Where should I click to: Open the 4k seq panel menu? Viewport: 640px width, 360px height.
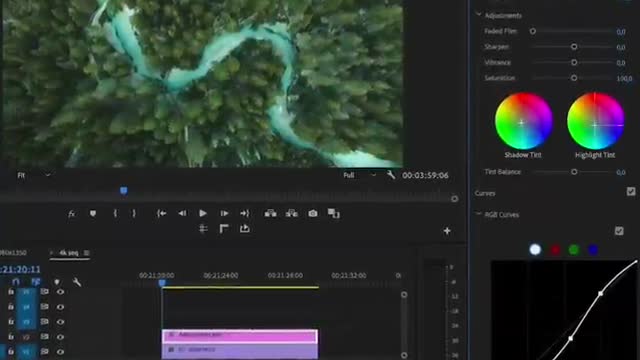pos(87,253)
